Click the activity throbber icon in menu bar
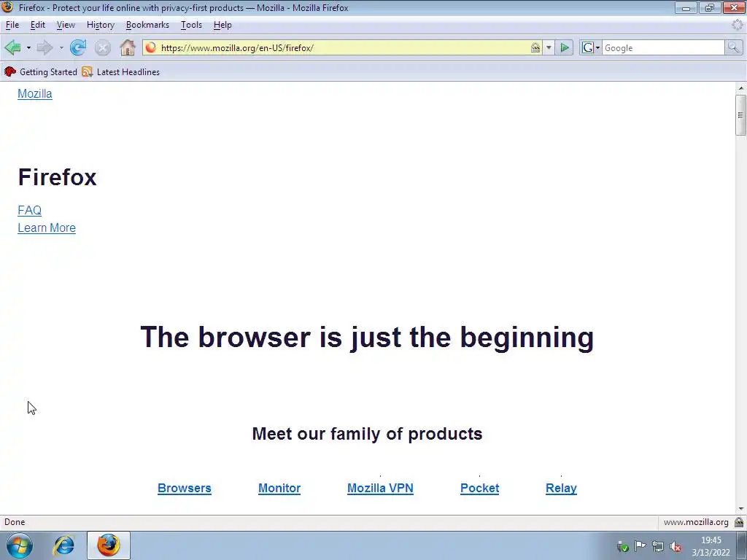The image size is (747, 560). tap(737, 25)
